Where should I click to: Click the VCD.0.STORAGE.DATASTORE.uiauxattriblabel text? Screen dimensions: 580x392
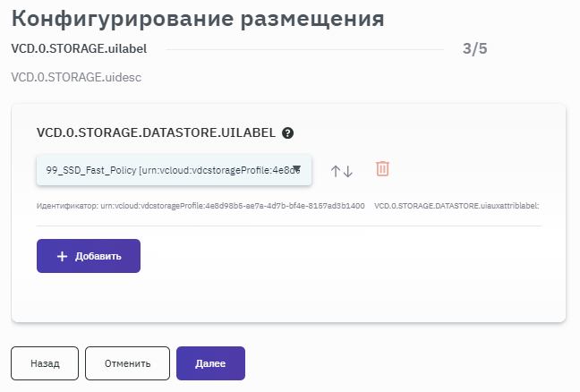456,206
